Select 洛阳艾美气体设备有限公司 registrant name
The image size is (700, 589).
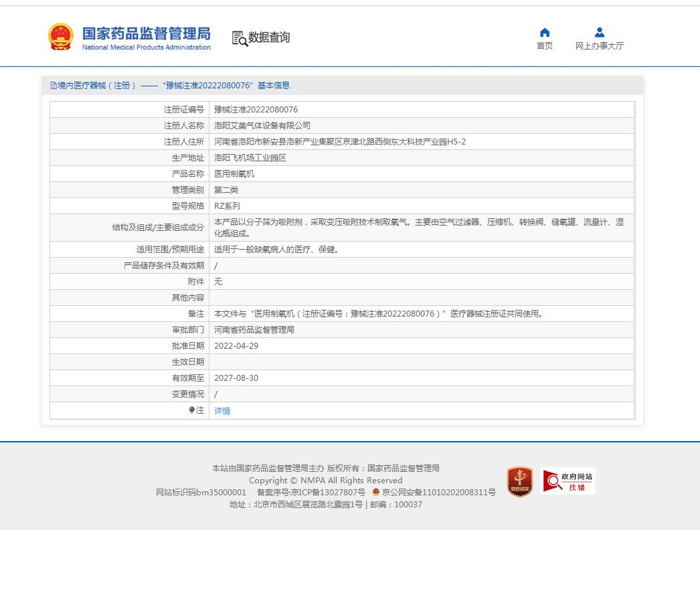[262, 125]
